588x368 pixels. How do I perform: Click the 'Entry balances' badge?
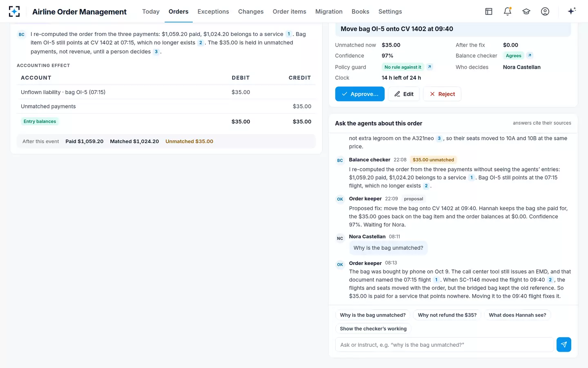tap(40, 121)
